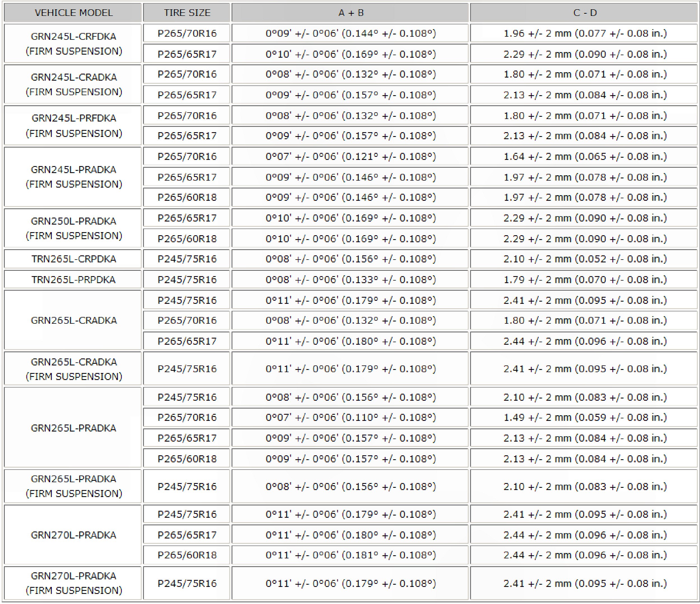This screenshot has width=700, height=604.
Task: Click the 1.49 mm C - D value cell
Action: [x=585, y=418]
